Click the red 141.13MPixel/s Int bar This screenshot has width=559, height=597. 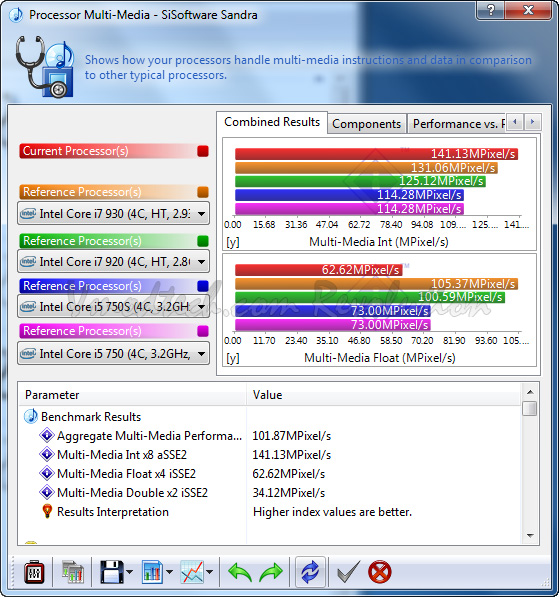point(376,154)
